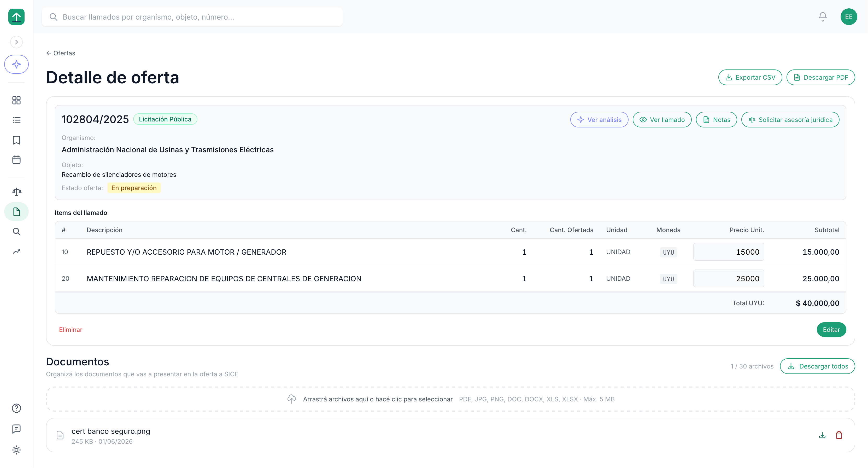Focus the Buscar llamados search field
The width and height of the screenshot is (868, 468).
coord(192,17)
